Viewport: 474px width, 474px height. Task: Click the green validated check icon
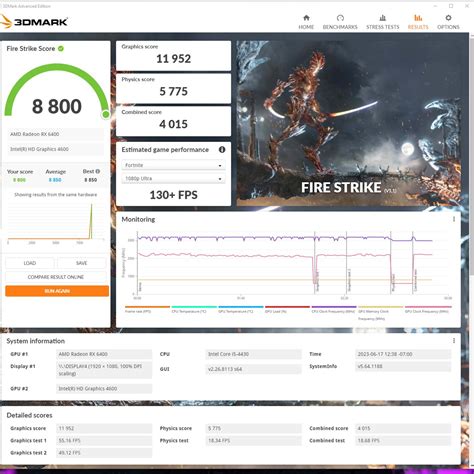click(61, 49)
